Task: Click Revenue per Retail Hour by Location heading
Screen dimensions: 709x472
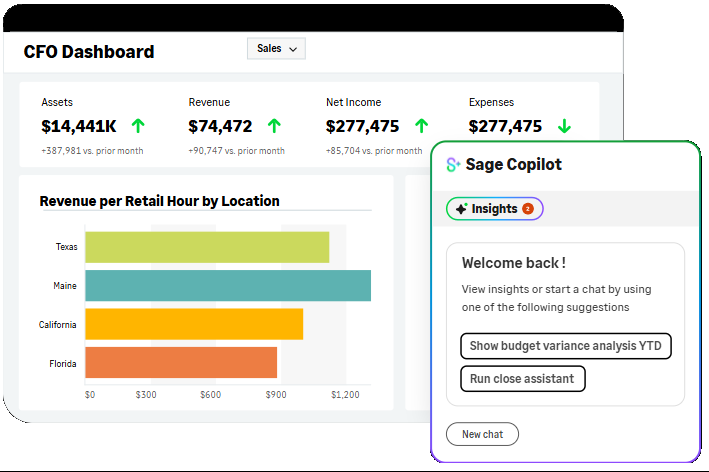Action: click(x=160, y=201)
